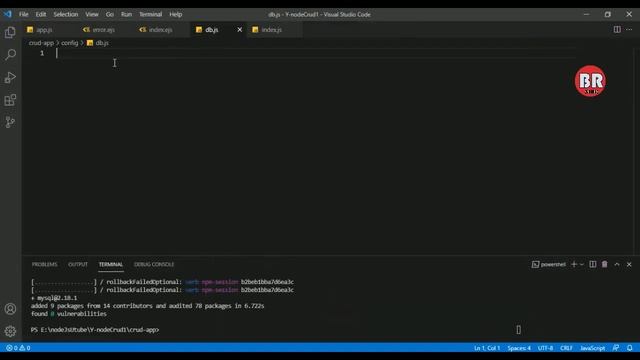The width and height of the screenshot is (640, 360).
Task: Open the Edit menu
Action: [x=41, y=14]
